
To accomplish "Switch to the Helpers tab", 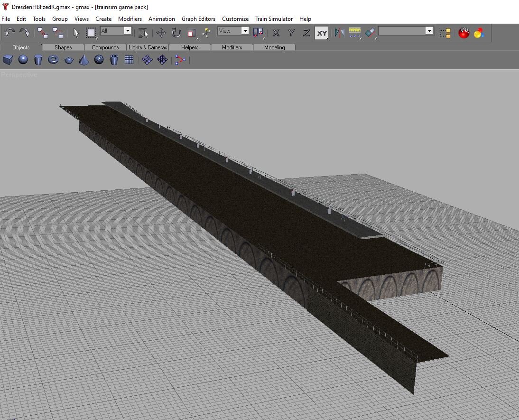I will 190,47.
